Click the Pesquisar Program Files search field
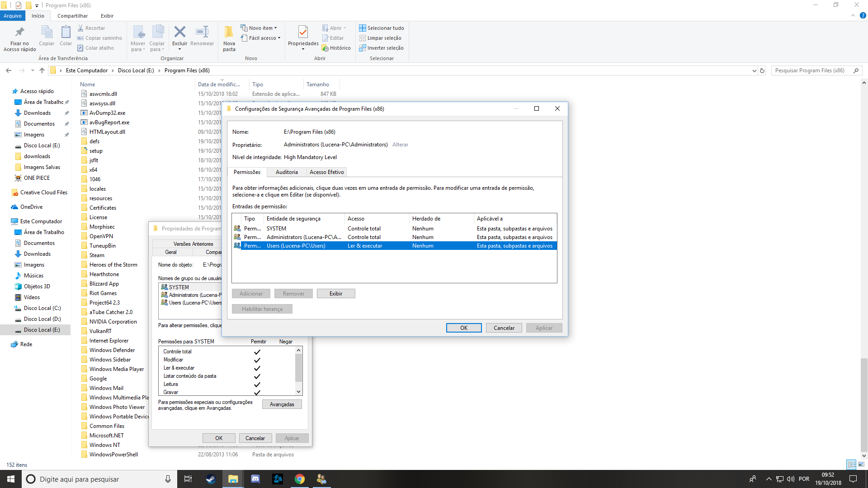The width and height of the screenshot is (868, 488). pyautogui.click(x=810, y=70)
